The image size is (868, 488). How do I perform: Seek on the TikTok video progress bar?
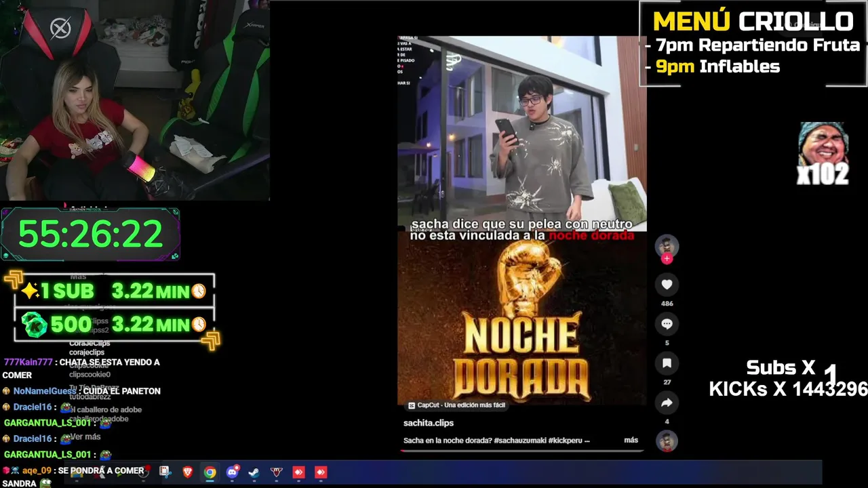click(x=521, y=450)
